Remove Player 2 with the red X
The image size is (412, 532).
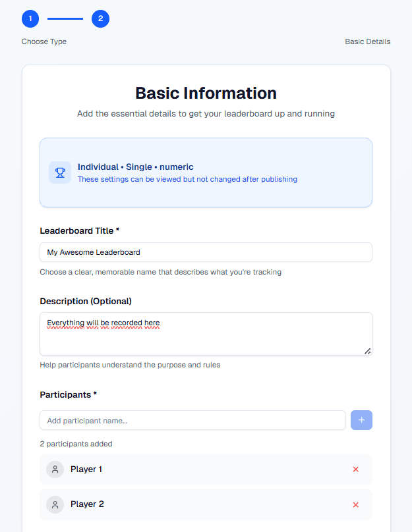point(355,504)
